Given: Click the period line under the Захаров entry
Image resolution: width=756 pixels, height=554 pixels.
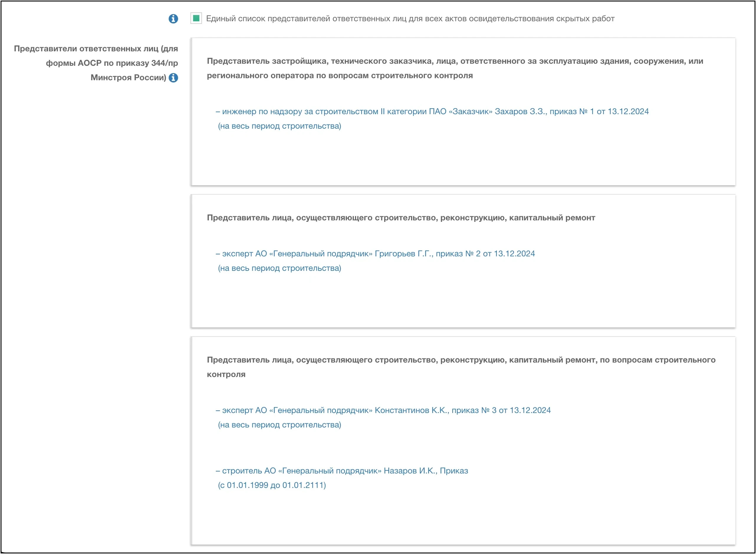Looking at the screenshot, I should point(280,126).
